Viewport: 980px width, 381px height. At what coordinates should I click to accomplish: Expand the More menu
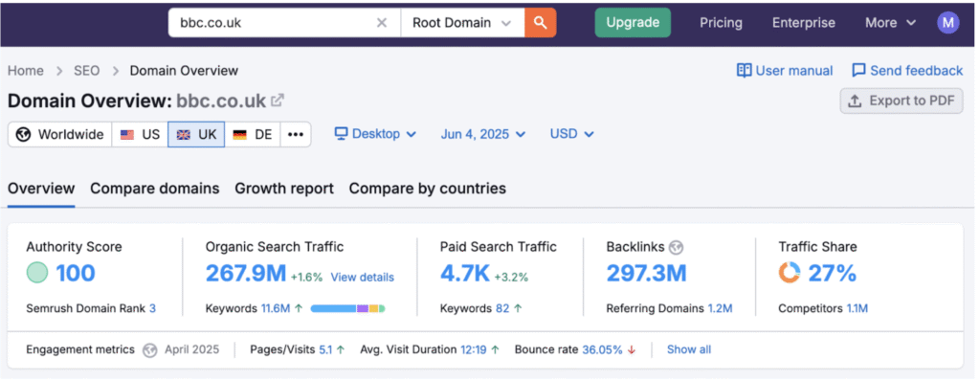pyautogui.click(x=890, y=23)
